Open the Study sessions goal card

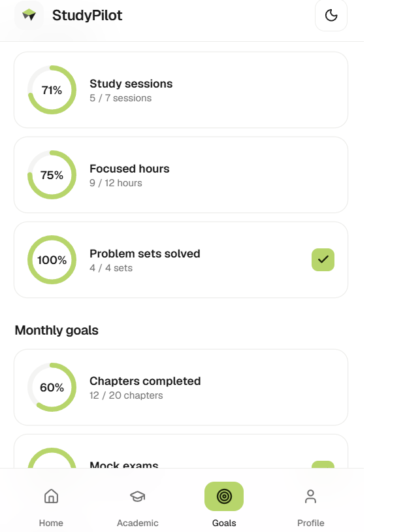181,90
